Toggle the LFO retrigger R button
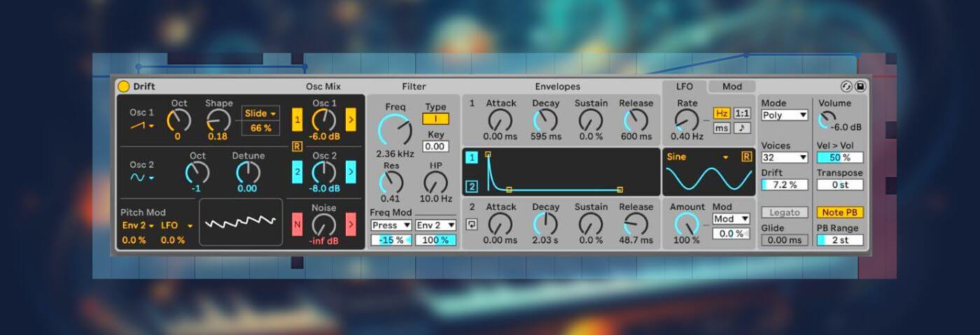Image resolution: width=980 pixels, height=335 pixels. [x=746, y=157]
